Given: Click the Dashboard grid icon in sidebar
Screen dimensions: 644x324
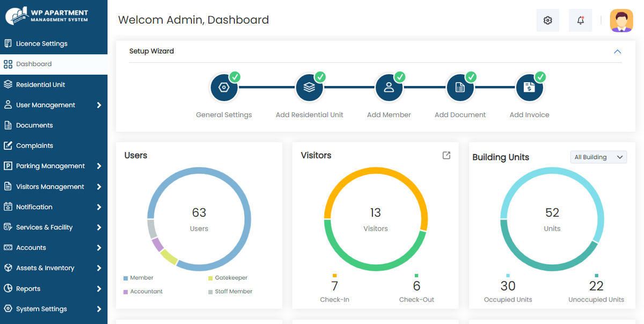Looking at the screenshot, I should [x=8, y=64].
